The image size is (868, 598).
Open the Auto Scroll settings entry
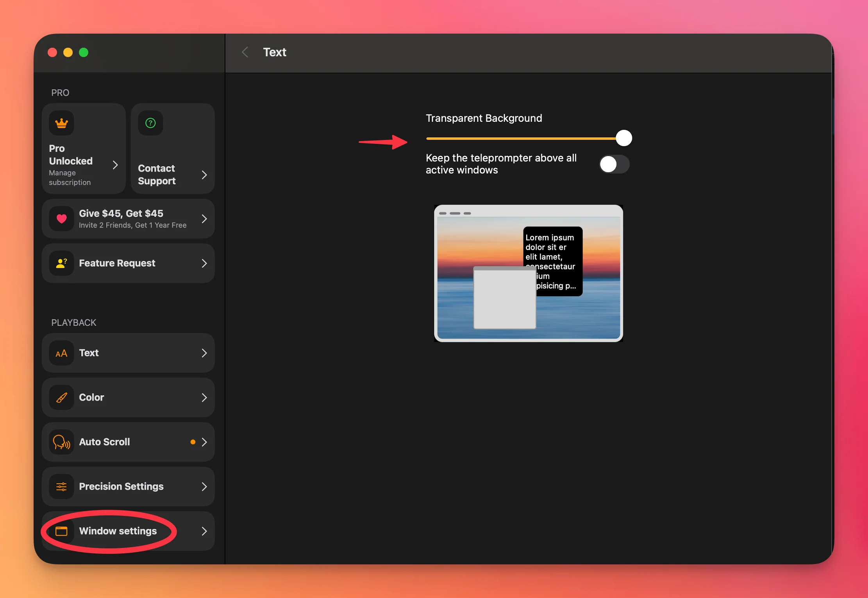tap(129, 442)
